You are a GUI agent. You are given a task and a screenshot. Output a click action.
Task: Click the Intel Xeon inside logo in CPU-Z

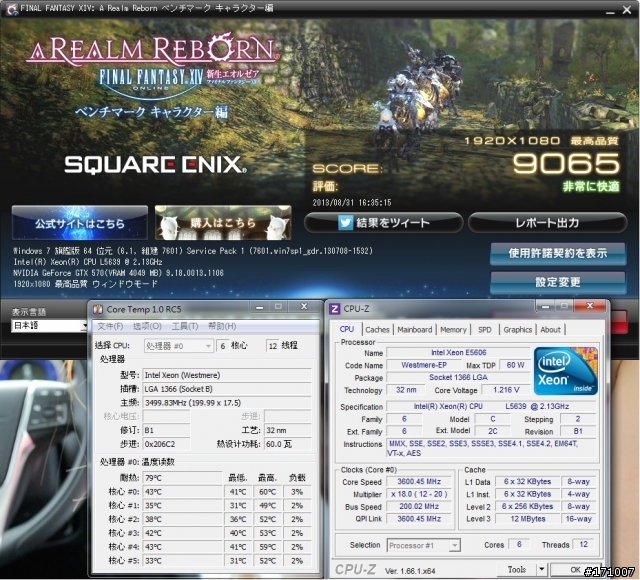[565, 371]
